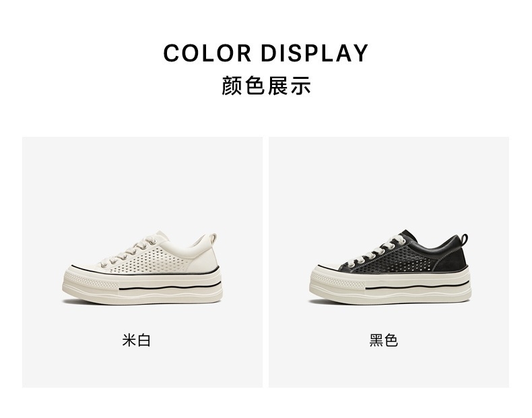Click the platform sole of white sneaker
Screen dimensions: 532x418
(x=142, y=286)
